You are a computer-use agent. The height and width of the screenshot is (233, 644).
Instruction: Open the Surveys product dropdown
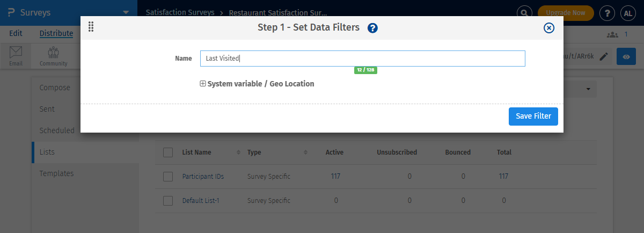tap(126, 12)
